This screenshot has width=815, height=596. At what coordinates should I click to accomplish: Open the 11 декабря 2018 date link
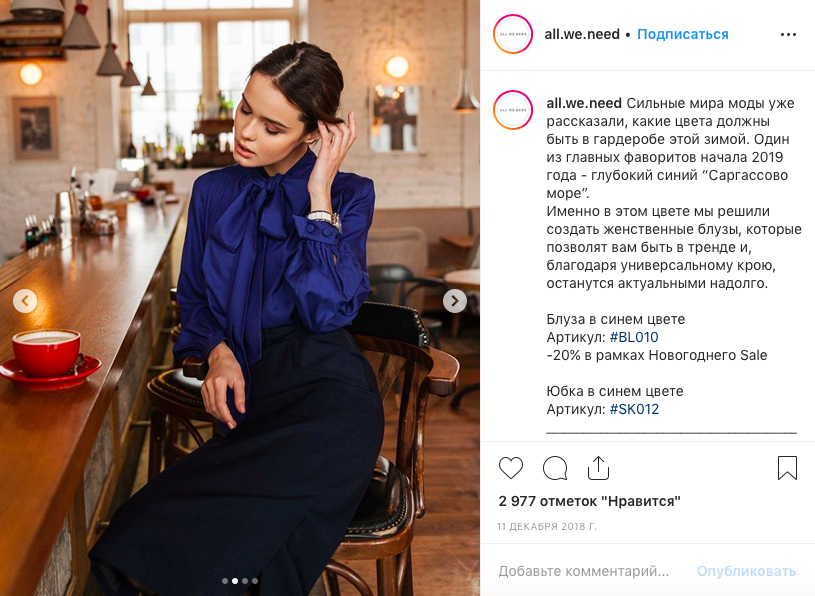547,526
